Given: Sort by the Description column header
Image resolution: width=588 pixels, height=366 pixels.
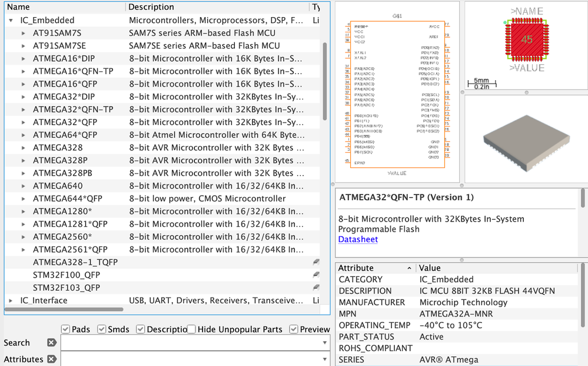Looking at the screenshot, I should click(218, 6).
